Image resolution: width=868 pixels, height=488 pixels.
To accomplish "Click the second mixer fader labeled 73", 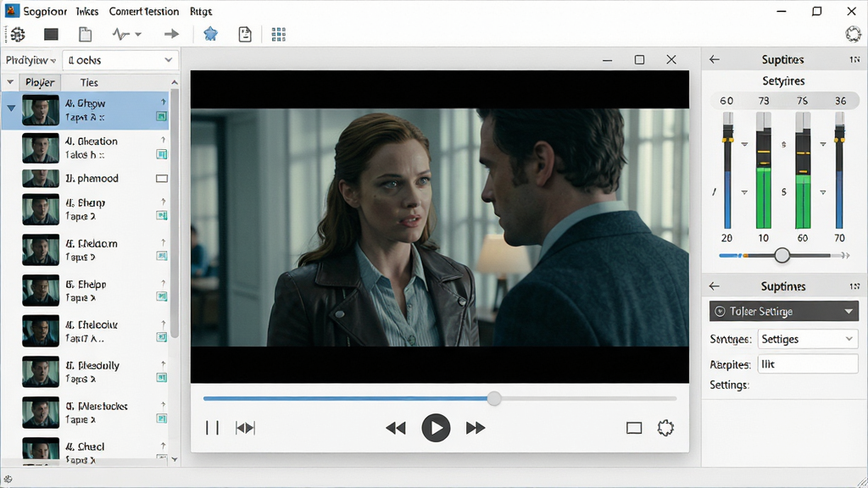I will [764, 170].
